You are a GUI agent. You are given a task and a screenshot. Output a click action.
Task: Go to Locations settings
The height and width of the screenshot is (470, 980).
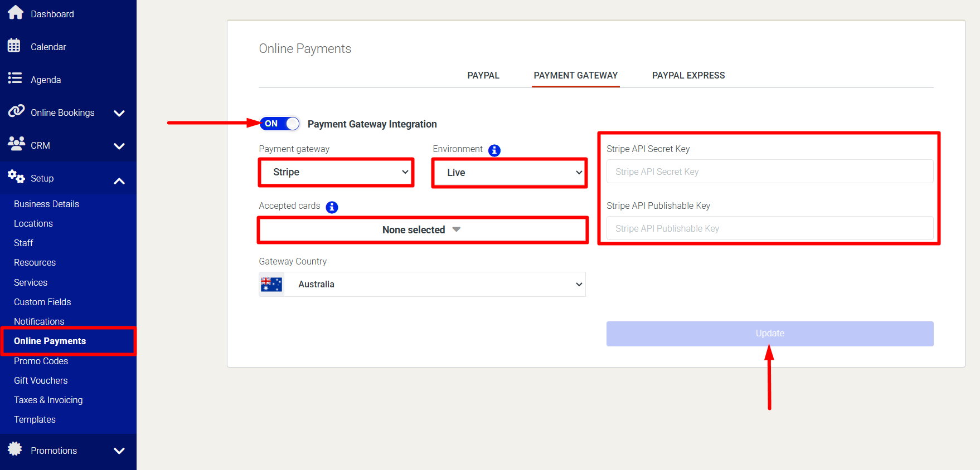(33, 223)
